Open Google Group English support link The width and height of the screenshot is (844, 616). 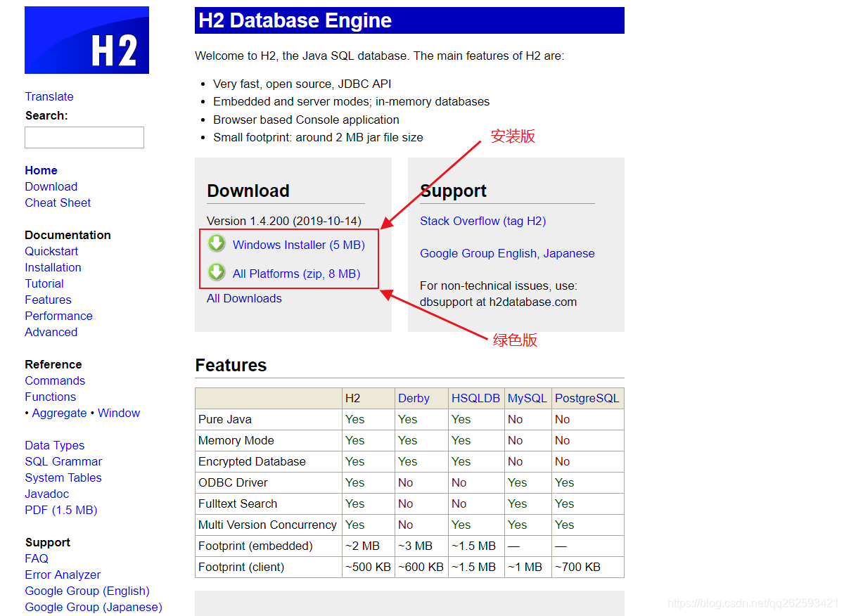tap(478, 253)
